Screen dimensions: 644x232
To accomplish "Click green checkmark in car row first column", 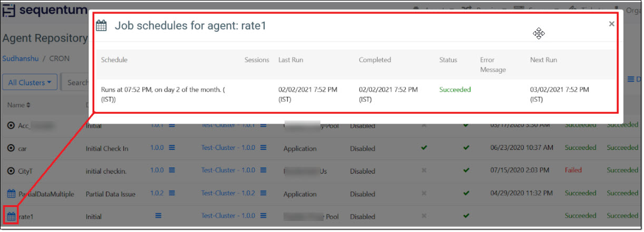I will 424,148.
